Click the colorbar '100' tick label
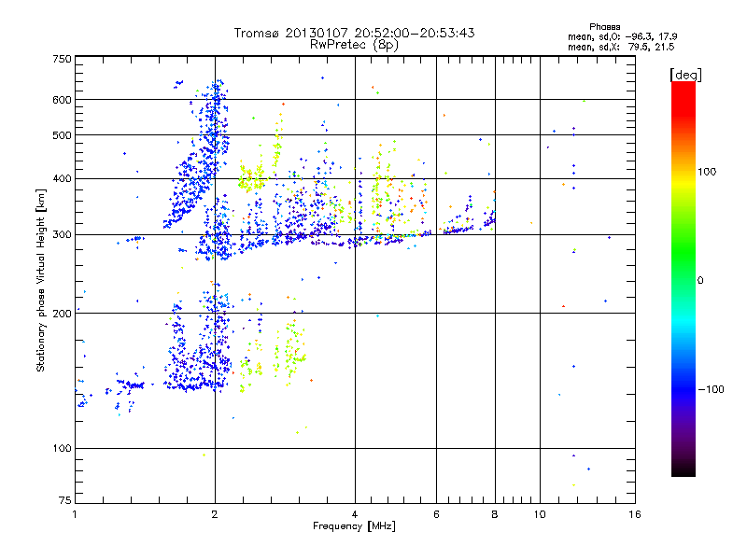Screen dimensions: 747x560 coord(707,172)
